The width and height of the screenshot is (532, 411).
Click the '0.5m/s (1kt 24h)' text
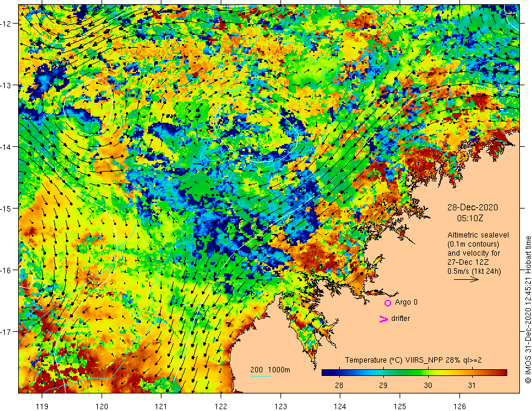click(x=474, y=271)
